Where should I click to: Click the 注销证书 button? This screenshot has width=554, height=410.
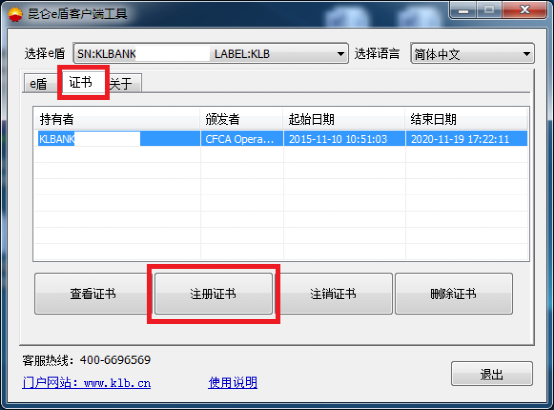333,294
